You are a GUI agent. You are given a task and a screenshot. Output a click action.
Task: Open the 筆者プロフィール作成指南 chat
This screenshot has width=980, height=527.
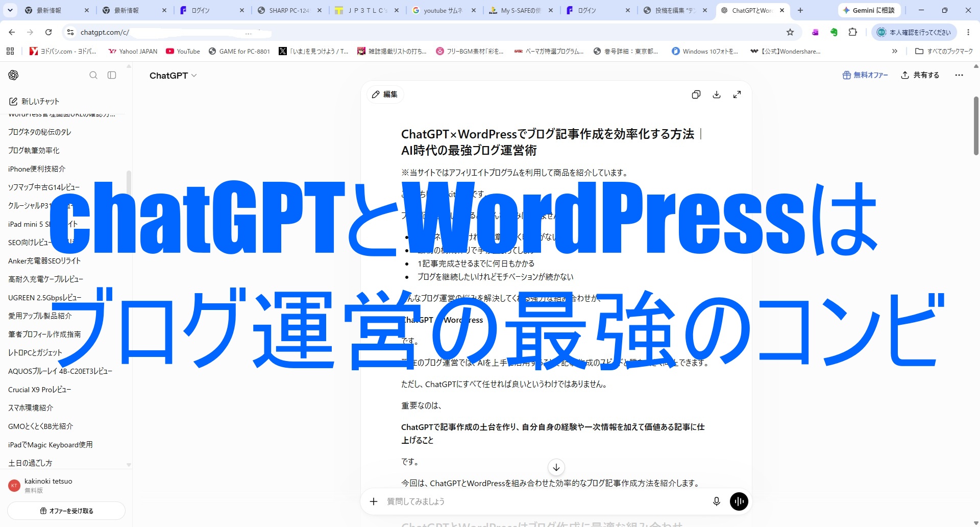44,334
